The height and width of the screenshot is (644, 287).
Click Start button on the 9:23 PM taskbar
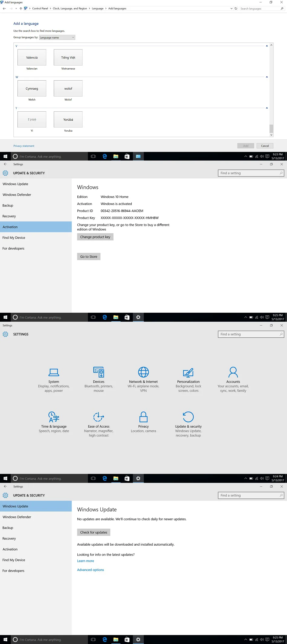click(x=5, y=156)
